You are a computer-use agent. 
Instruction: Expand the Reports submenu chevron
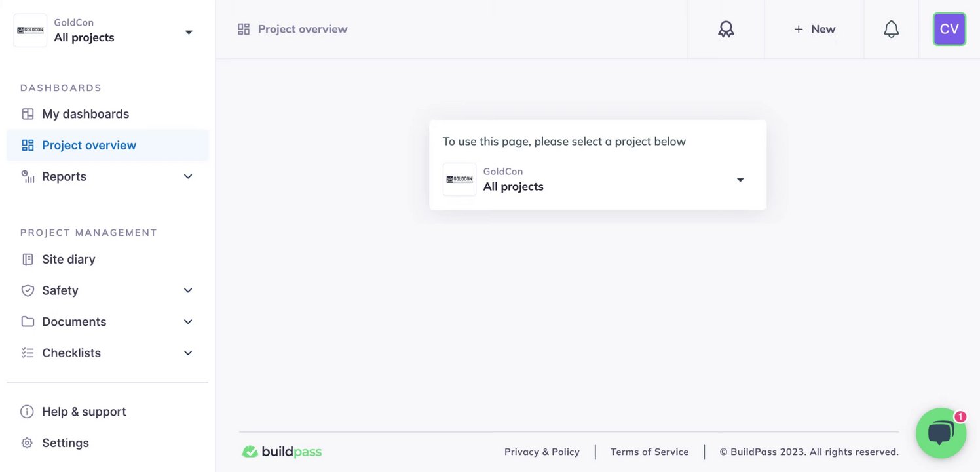pyautogui.click(x=188, y=176)
